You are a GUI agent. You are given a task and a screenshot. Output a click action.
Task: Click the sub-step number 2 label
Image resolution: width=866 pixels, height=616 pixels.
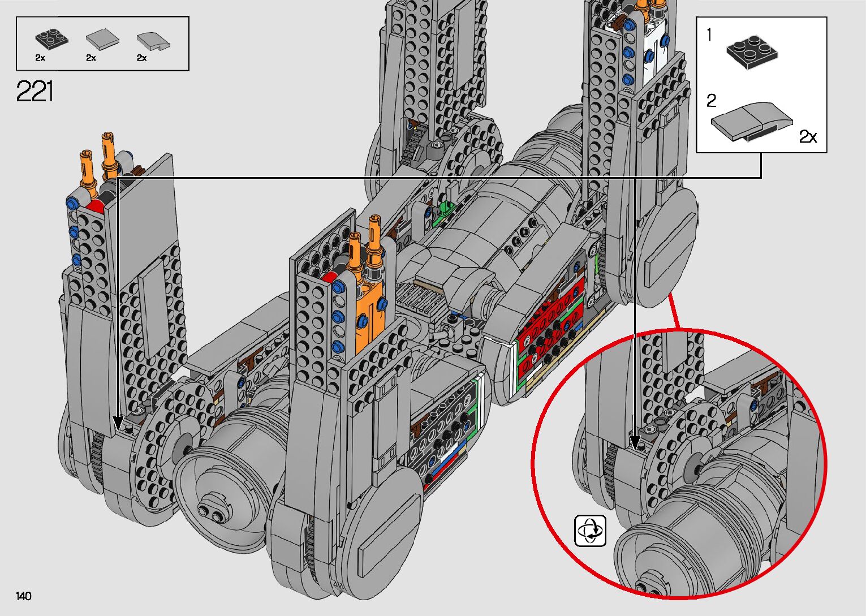[711, 101]
